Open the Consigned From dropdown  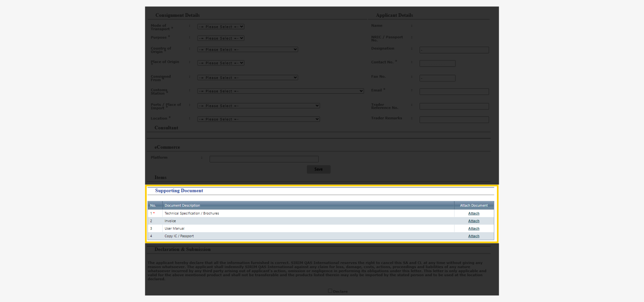point(247,77)
